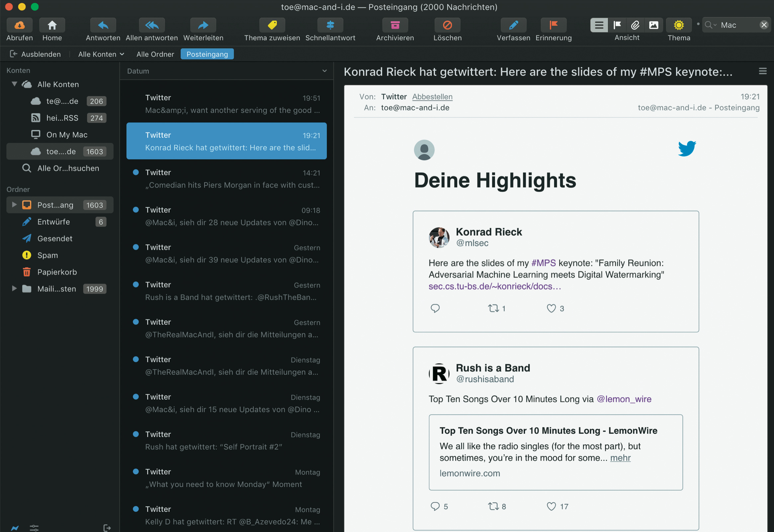Open Verfassen compose pencil icon
The width and height of the screenshot is (774, 532).
pyautogui.click(x=513, y=25)
